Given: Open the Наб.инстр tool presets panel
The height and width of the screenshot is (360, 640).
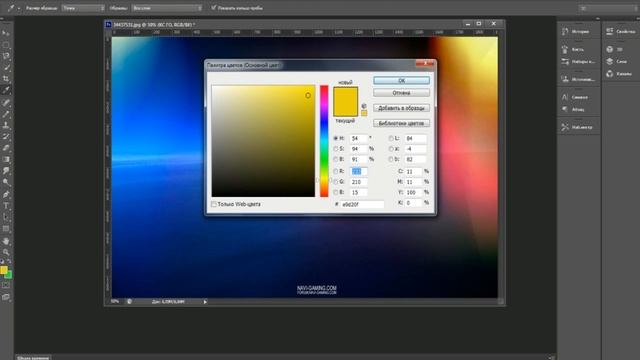Looking at the screenshot, I should click(x=576, y=127).
